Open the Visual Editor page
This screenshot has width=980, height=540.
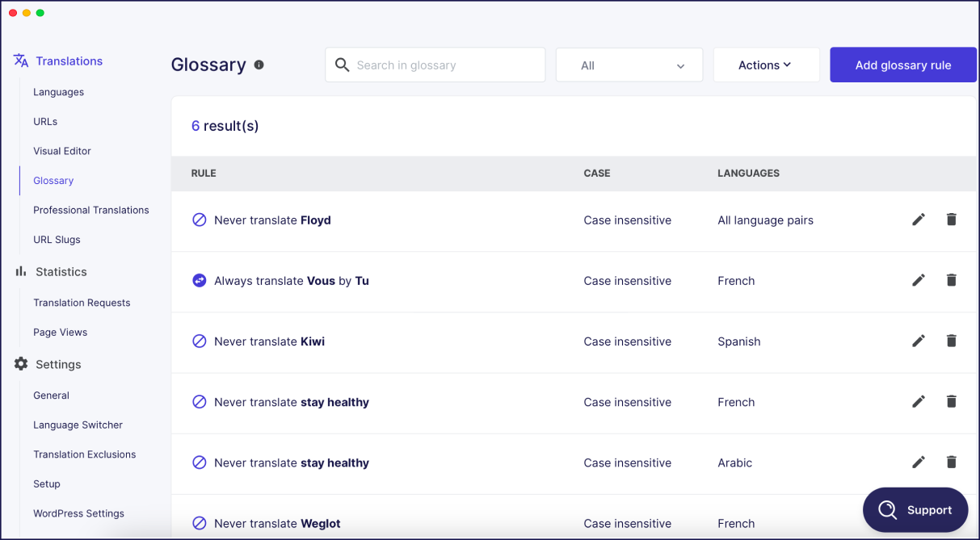tap(62, 151)
